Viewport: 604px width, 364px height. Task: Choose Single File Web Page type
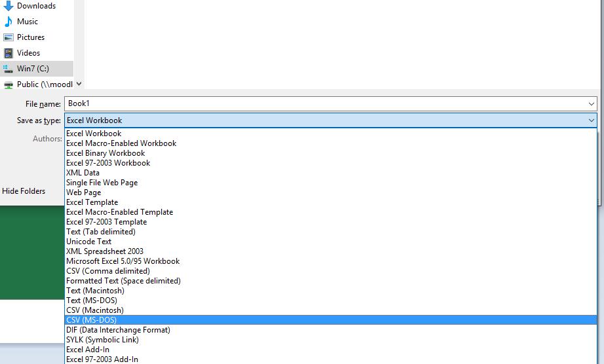point(331,183)
